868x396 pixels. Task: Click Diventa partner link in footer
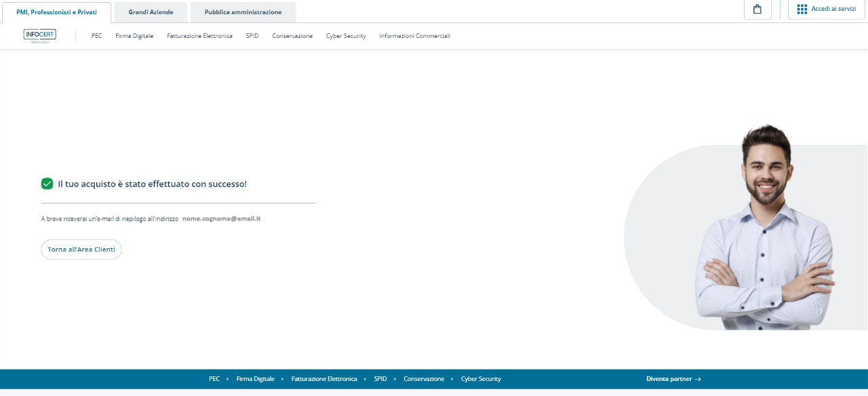point(673,379)
